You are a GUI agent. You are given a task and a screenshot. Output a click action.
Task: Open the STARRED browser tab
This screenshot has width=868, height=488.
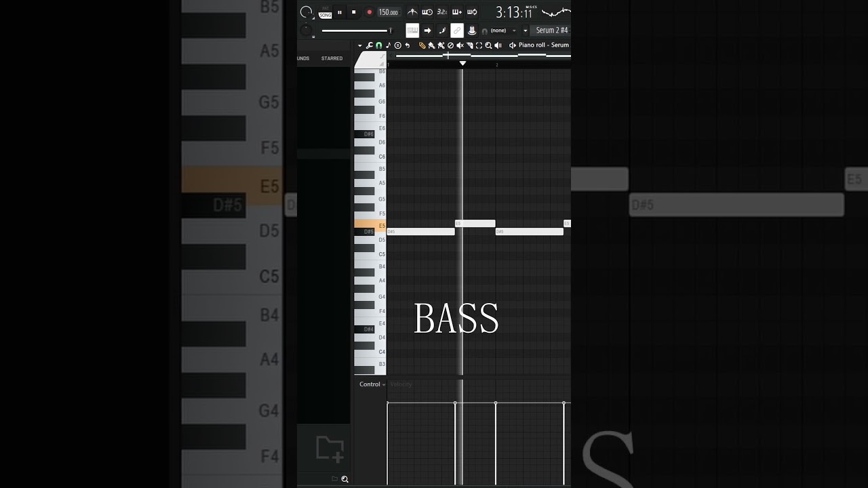click(332, 58)
